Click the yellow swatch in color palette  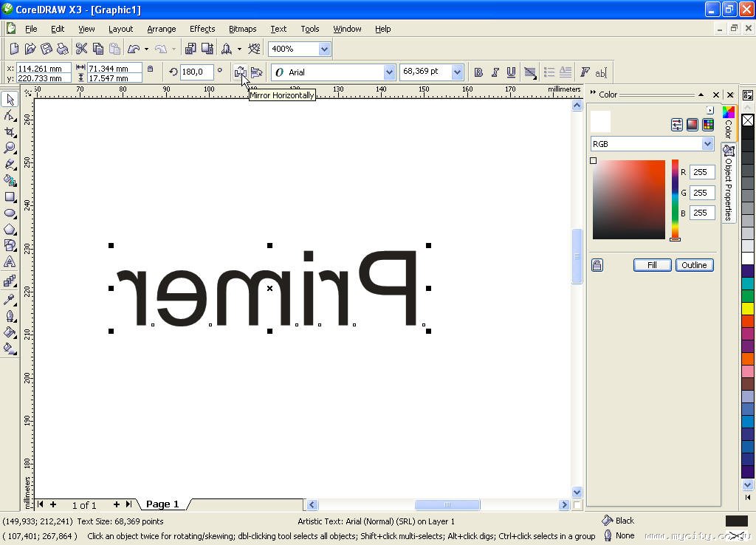[x=748, y=308]
